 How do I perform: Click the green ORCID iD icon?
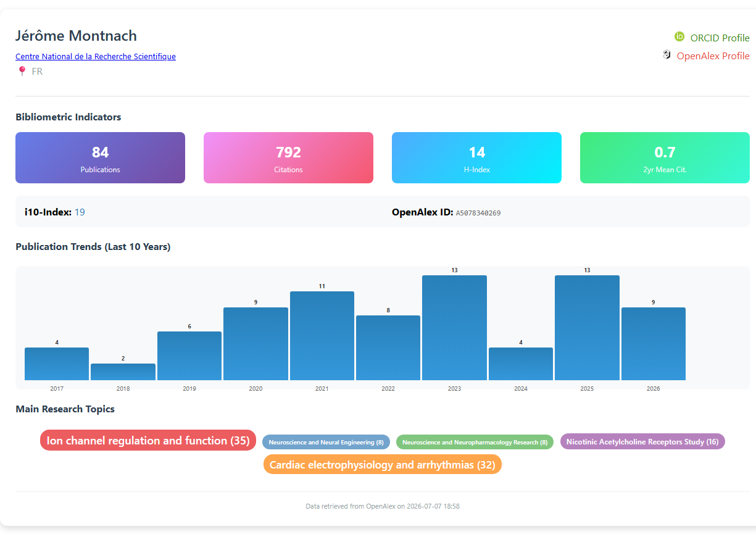[679, 37]
